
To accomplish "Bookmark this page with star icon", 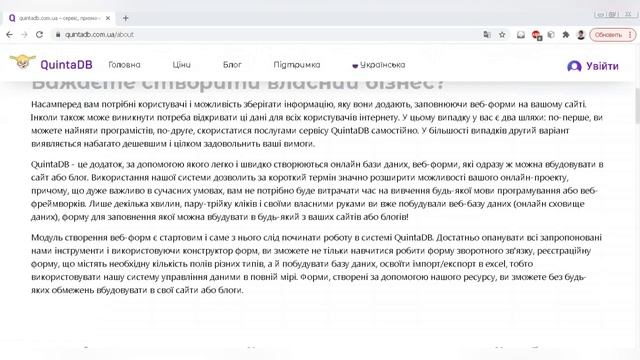I will click(502, 35).
